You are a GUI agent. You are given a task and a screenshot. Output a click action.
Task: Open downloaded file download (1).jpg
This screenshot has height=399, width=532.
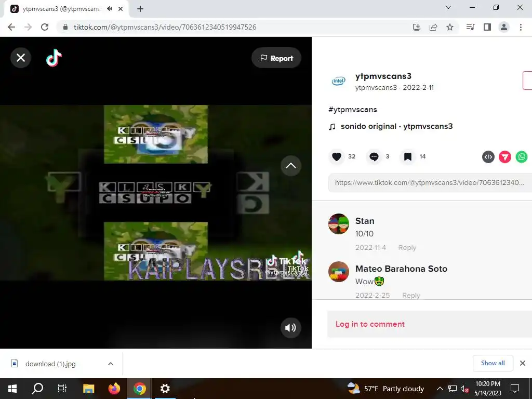[x=50, y=364]
